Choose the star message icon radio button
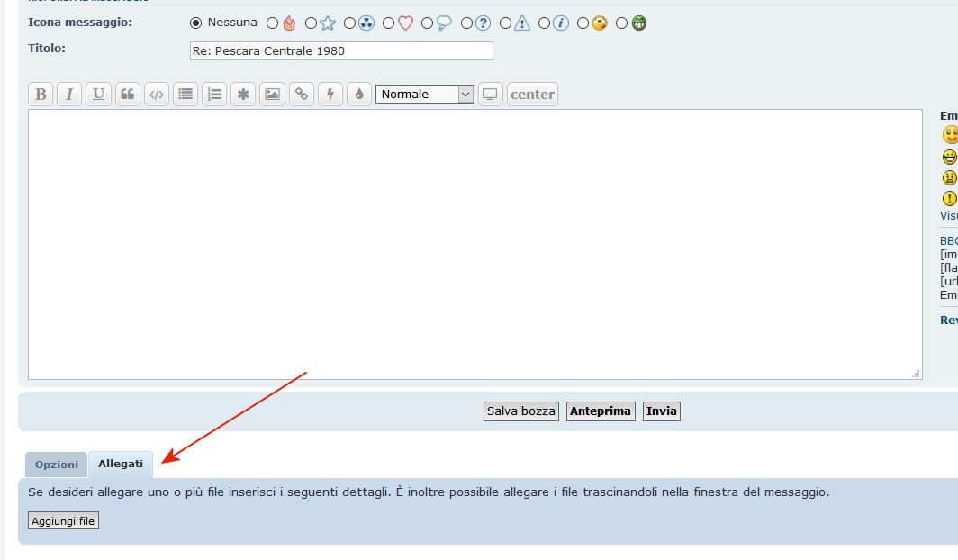The width and height of the screenshot is (958, 560). click(x=312, y=23)
